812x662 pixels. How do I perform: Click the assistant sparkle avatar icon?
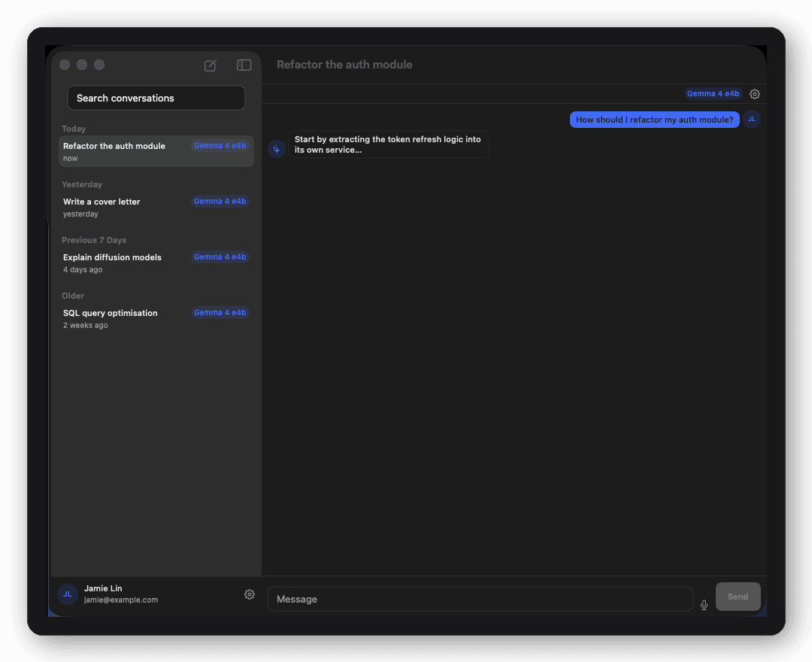[x=277, y=149]
